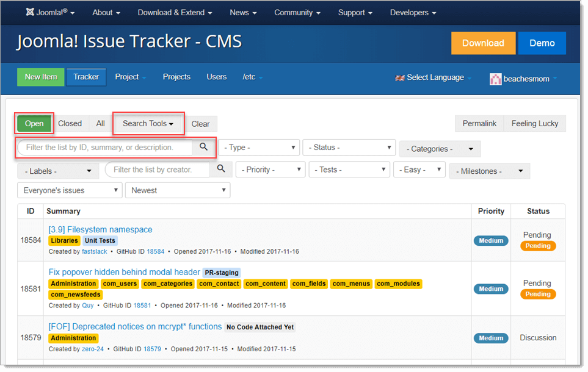The image size is (588, 372).
Task: Open GitHub ID 18584 link
Action: 155,251
